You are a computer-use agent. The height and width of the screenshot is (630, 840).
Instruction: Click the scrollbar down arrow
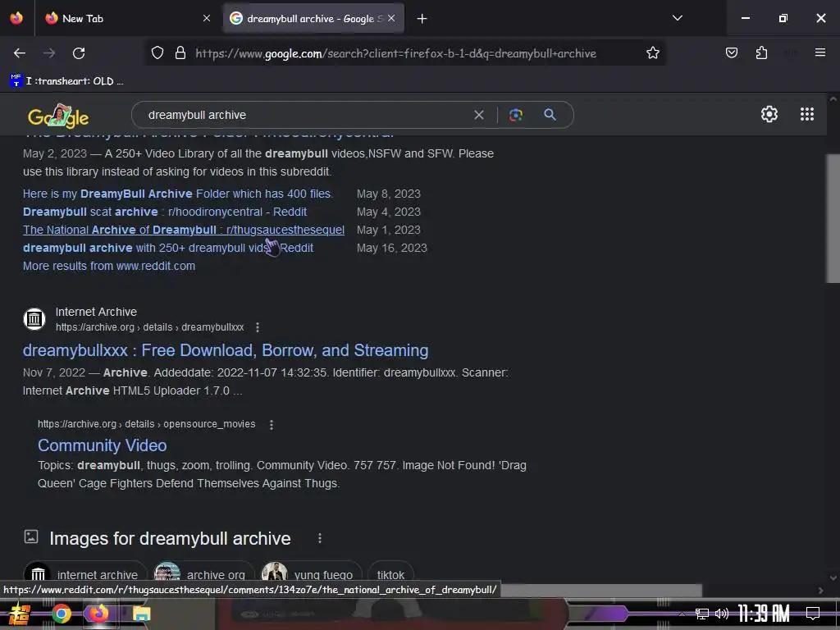coord(833,578)
